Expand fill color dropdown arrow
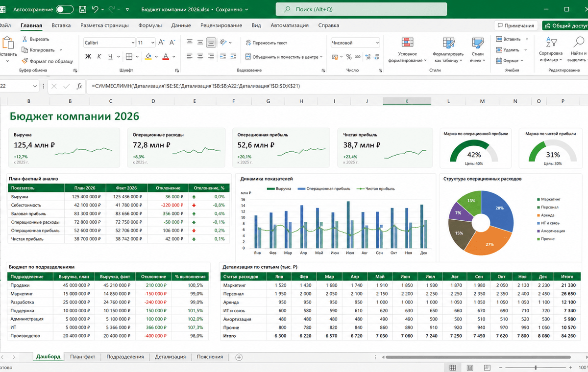Image resolution: width=588 pixels, height=372 pixels. pos(156,57)
